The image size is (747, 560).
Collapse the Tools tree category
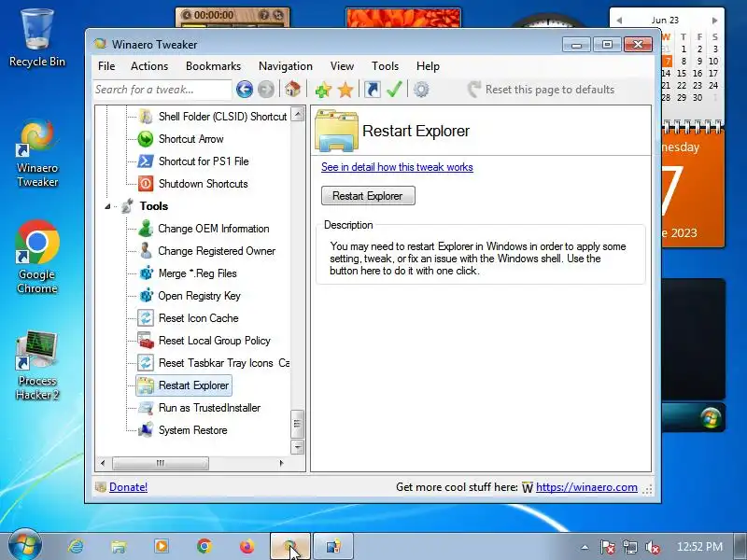click(107, 206)
